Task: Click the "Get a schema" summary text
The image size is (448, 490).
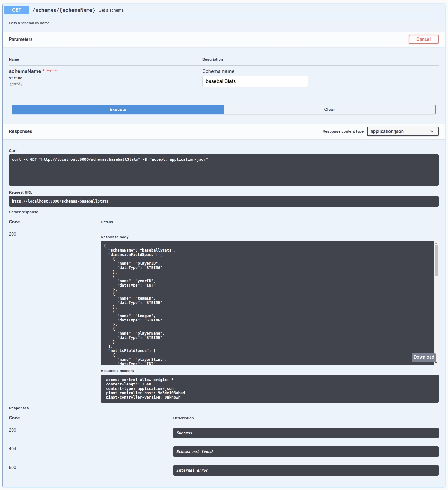Action: [x=111, y=10]
